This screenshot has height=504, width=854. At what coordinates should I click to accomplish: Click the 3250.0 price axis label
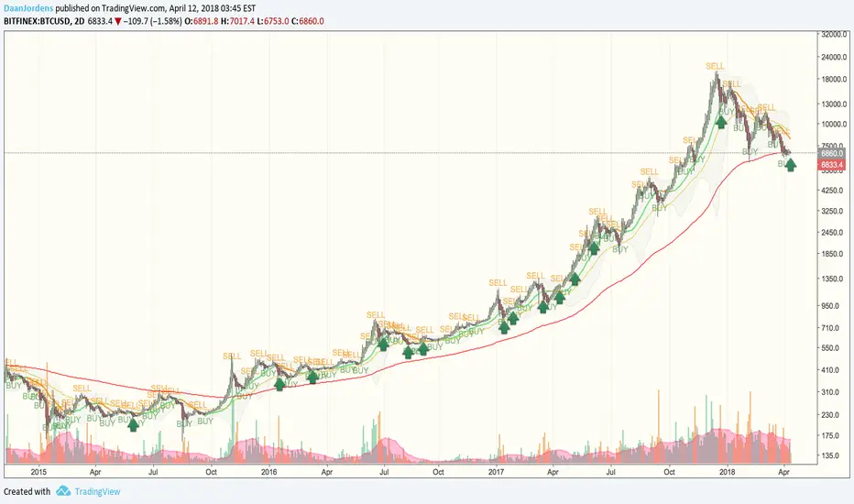coord(833,211)
